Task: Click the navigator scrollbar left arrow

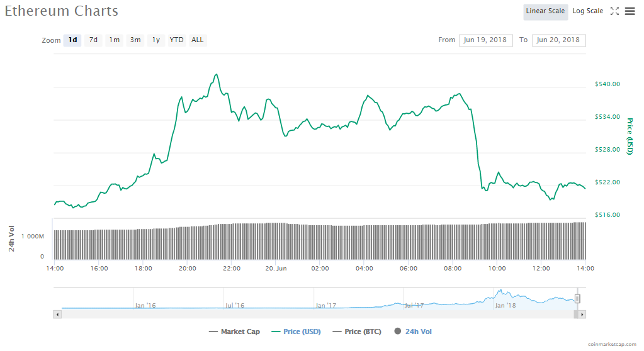Action: click(58, 314)
